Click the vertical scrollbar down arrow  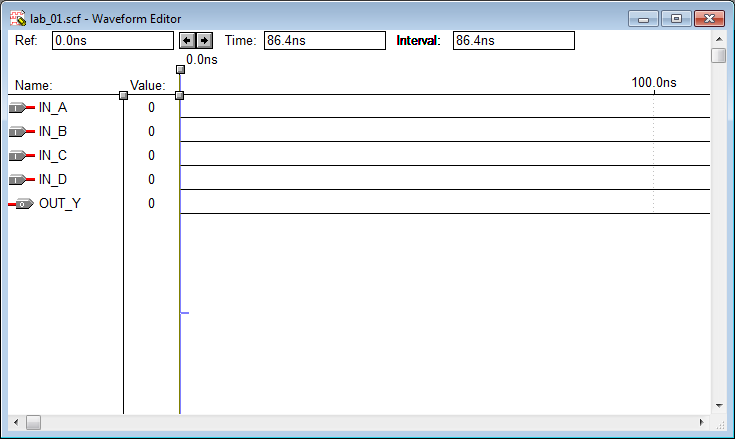719,406
